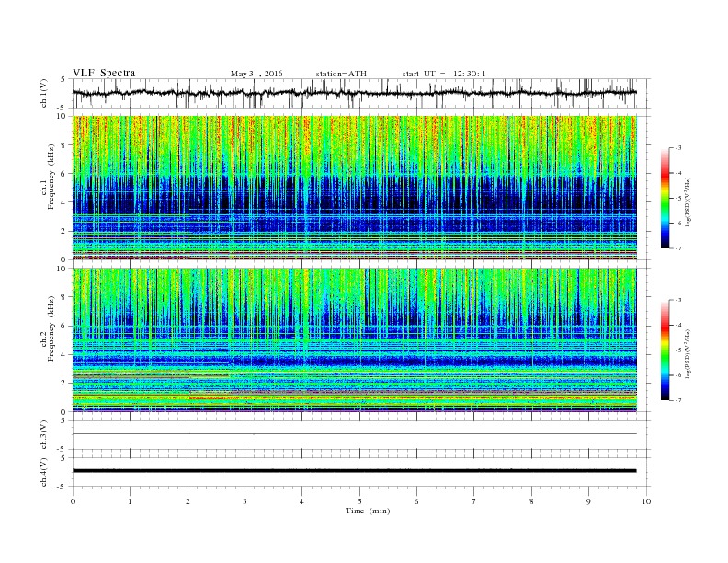The height and width of the screenshot is (563, 728).
Task: Click the "ch.1 Frequency (kHz)" axis label
Action: tap(49, 177)
